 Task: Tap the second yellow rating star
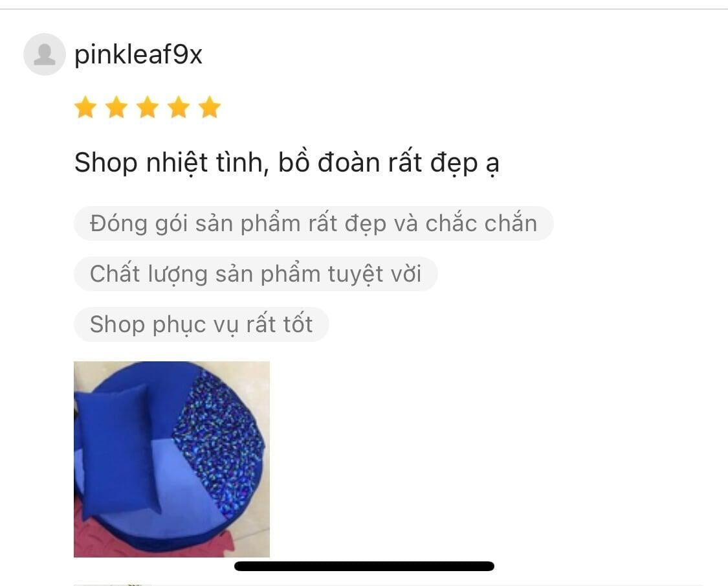coord(116,107)
